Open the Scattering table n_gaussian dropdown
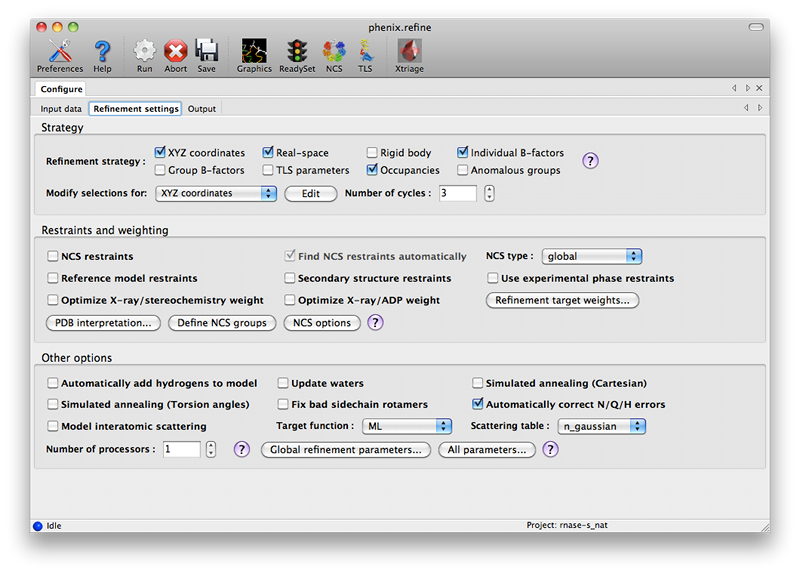Image resolution: width=800 pixels, height=574 pixels. point(601,426)
